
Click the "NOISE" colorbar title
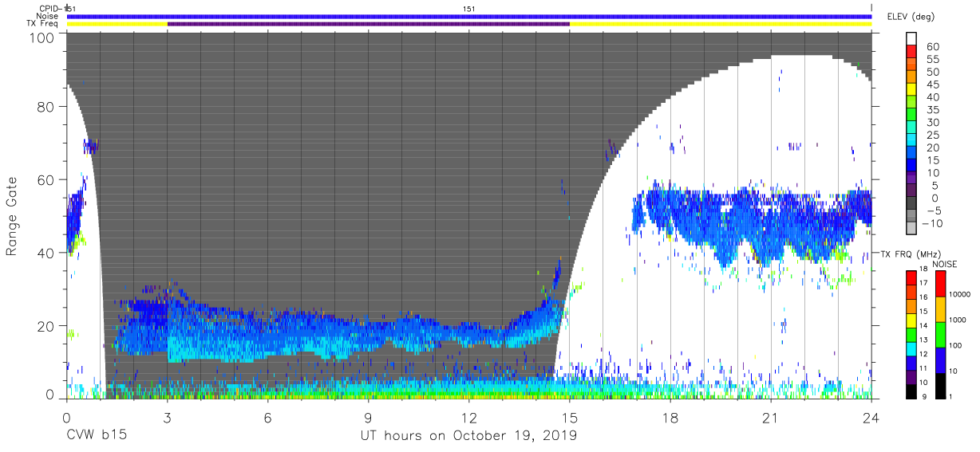pos(944,264)
